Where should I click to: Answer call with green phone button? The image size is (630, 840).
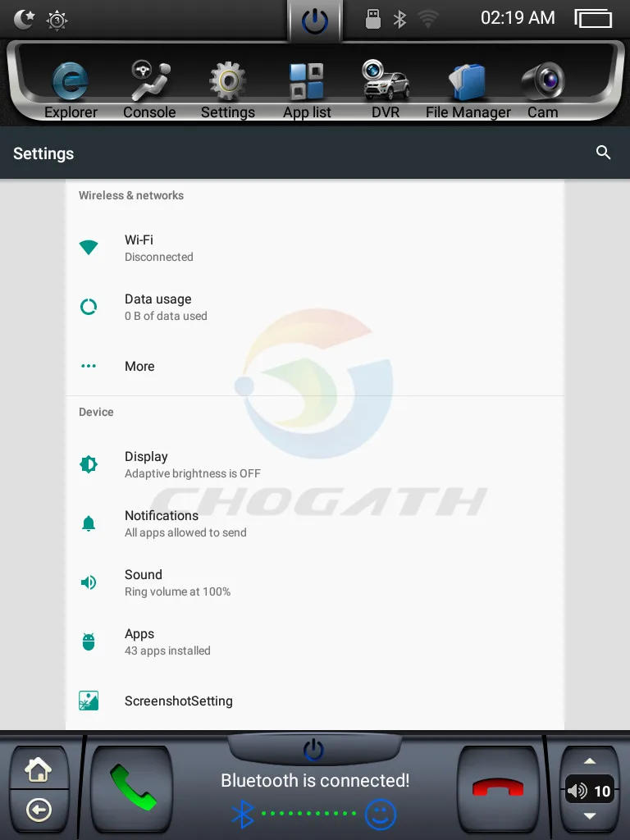(x=132, y=787)
